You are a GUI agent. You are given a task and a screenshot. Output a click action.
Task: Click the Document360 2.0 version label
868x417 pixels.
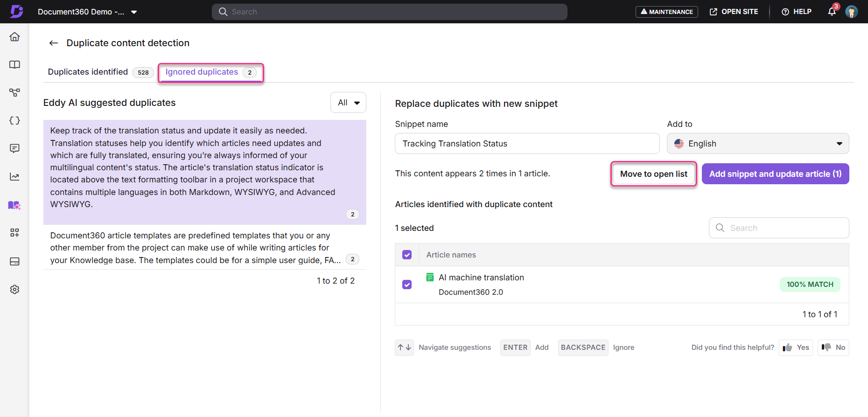[x=471, y=292]
